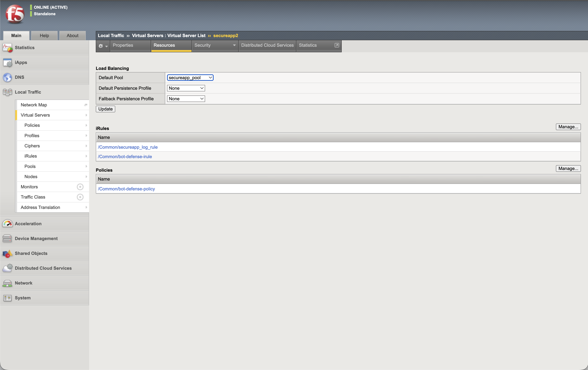Open the iApps sidebar icon
Image resolution: width=588 pixels, height=370 pixels.
pyautogui.click(x=7, y=62)
